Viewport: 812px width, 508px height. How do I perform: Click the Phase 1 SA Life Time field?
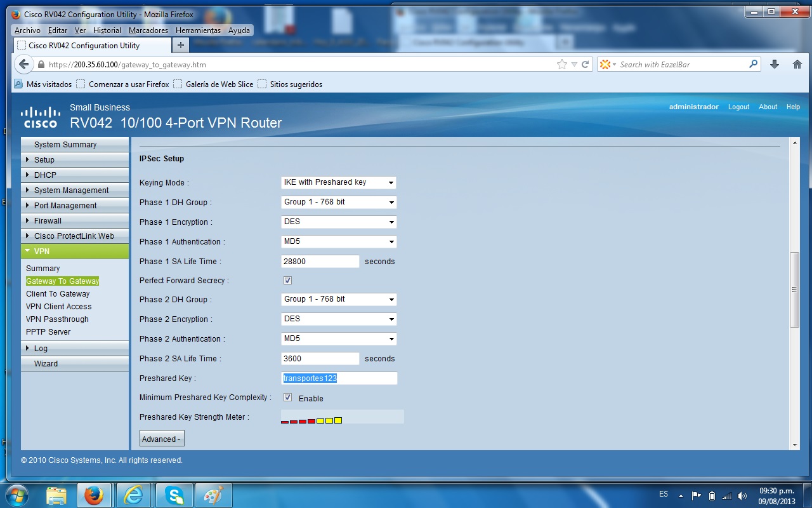(x=320, y=261)
